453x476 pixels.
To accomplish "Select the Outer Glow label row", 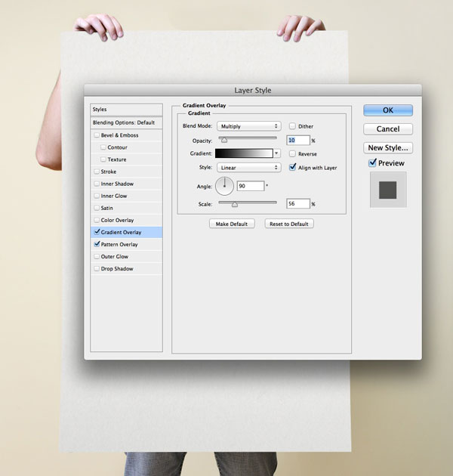I will tap(126, 257).
